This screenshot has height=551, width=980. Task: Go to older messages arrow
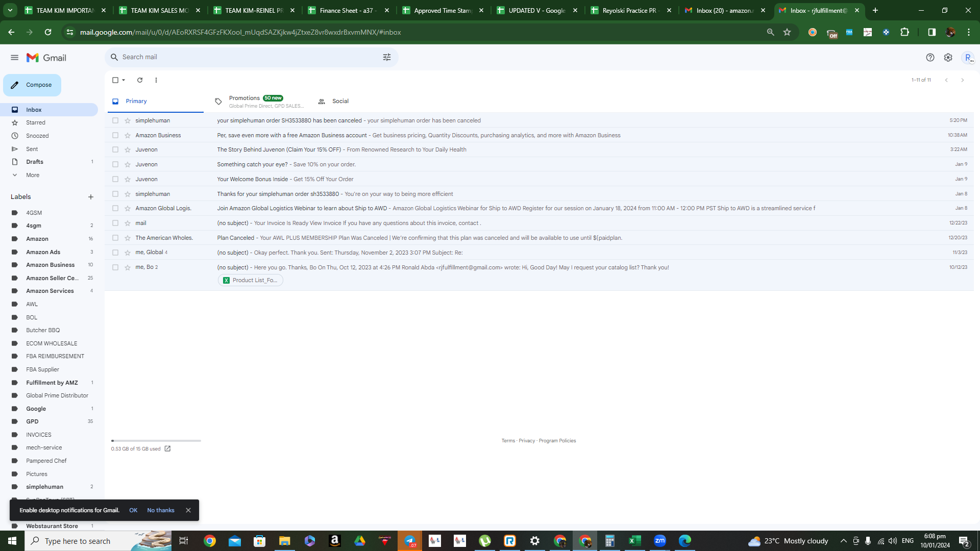[963, 80]
